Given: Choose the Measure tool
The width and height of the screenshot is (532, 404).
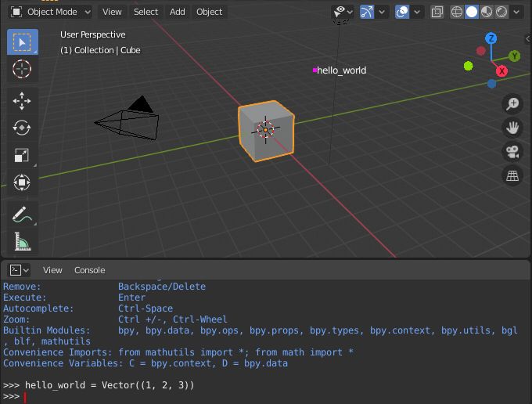Looking at the screenshot, I should (22, 242).
